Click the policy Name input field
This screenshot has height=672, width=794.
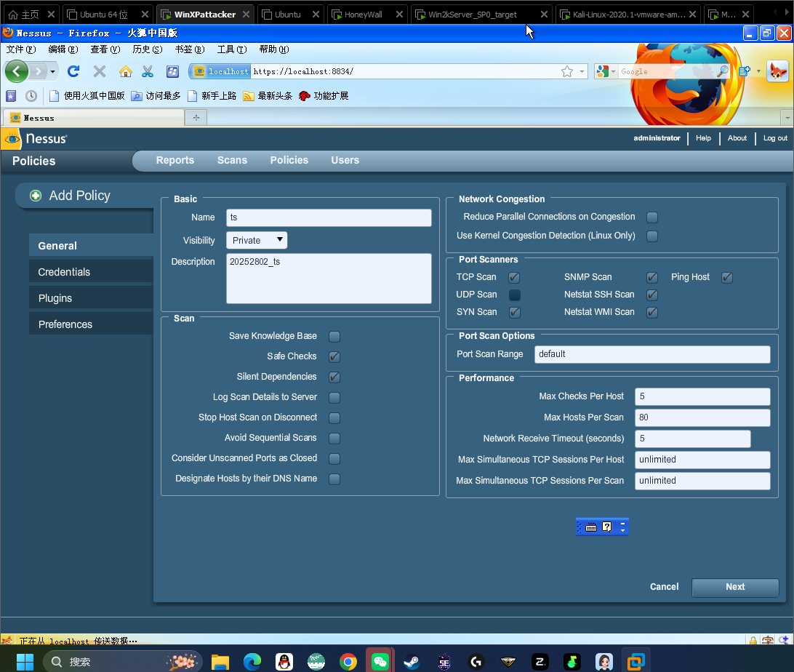(329, 217)
